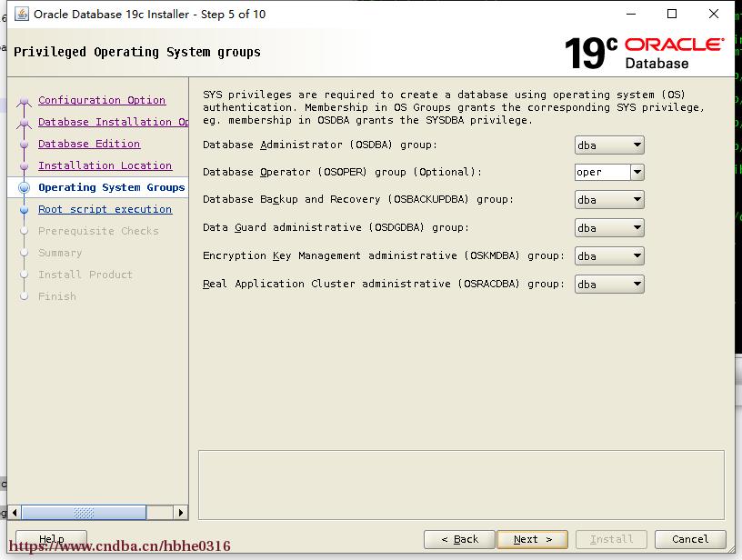The width and height of the screenshot is (742, 560).
Task: Expand the OSOPER group dropdown arrow
Action: pyautogui.click(x=637, y=172)
